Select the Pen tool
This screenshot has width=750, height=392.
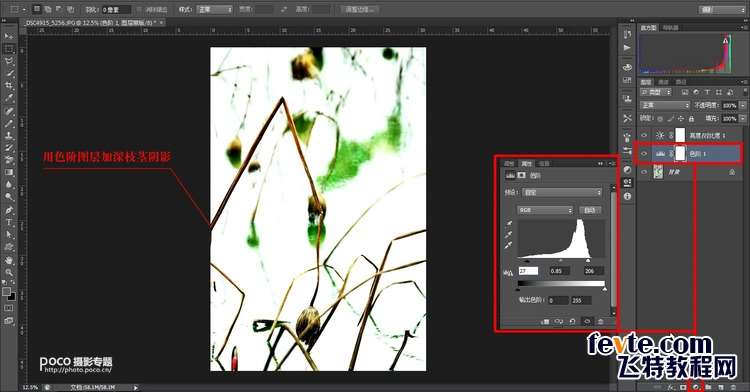pos(9,210)
